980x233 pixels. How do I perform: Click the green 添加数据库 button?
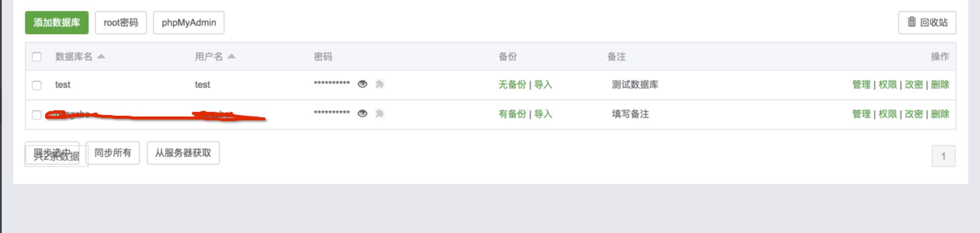point(57,23)
